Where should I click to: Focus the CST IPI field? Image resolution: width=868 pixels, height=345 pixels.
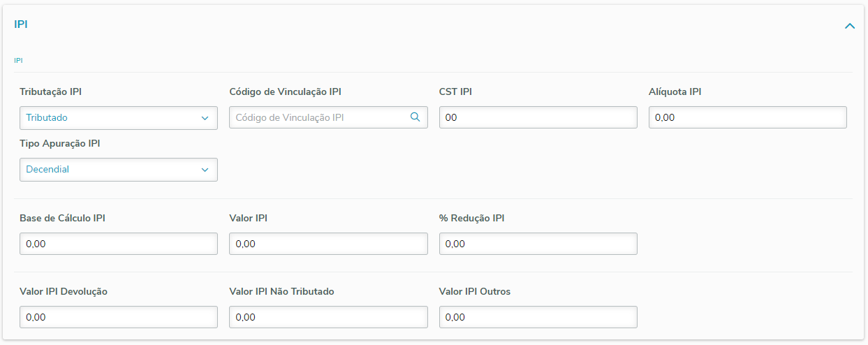[x=538, y=118]
